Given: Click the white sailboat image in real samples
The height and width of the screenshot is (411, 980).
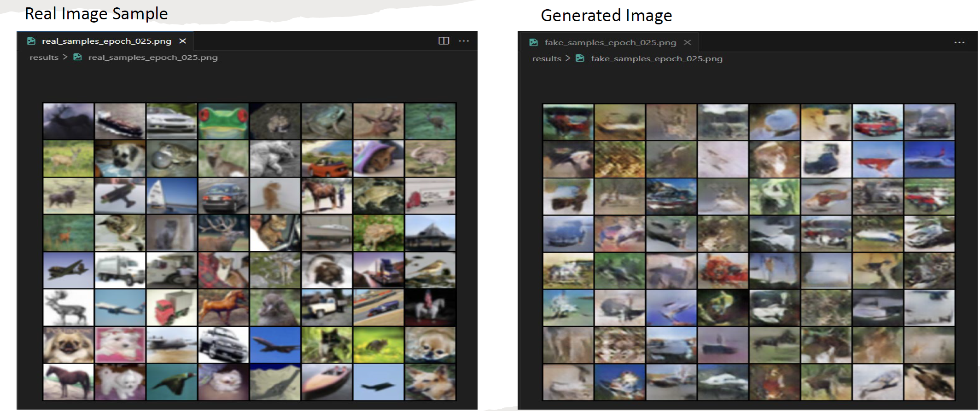Looking at the screenshot, I should (171, 196).
